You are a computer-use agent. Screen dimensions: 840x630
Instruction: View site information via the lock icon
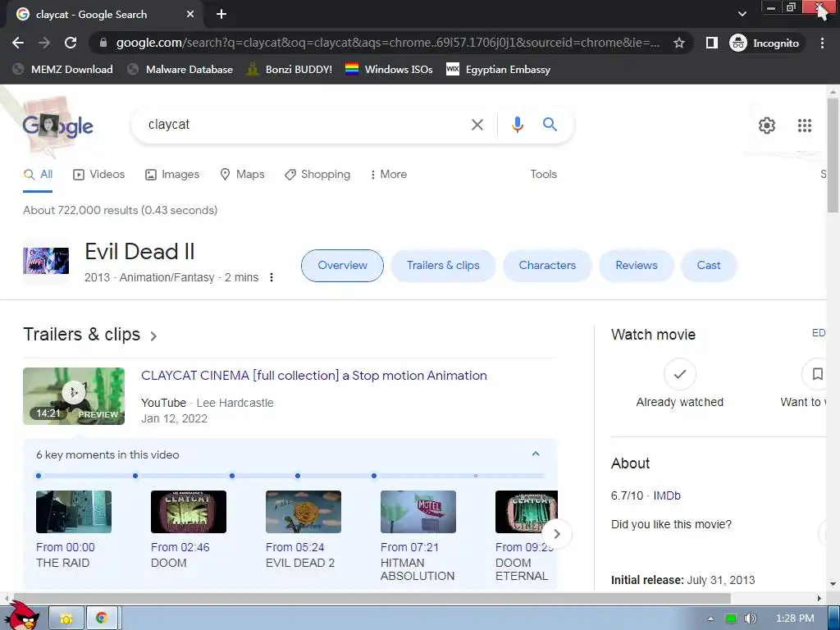(103, 43)
